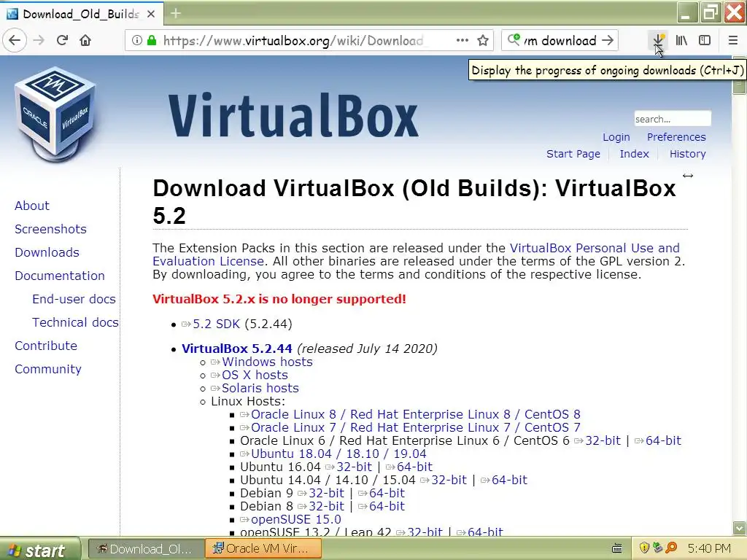Download Oracle Linux 8 / CentOS 8 package
This screenshot has height=560, width=747.
click(x=415, y=414)
